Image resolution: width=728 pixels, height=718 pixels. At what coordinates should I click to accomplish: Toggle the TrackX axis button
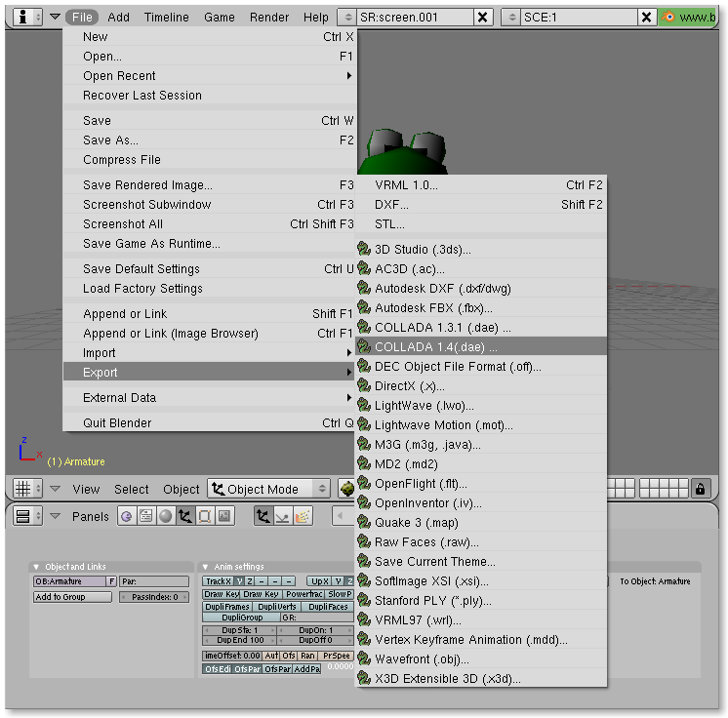click(219, 581)
